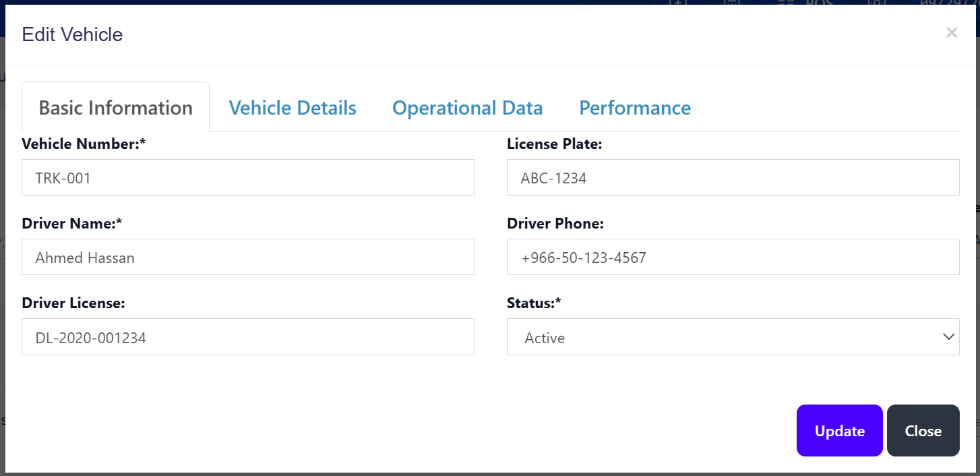The image size is (980, 476).
Task: Select the Performance tab
Action: (x=635, y=108)
